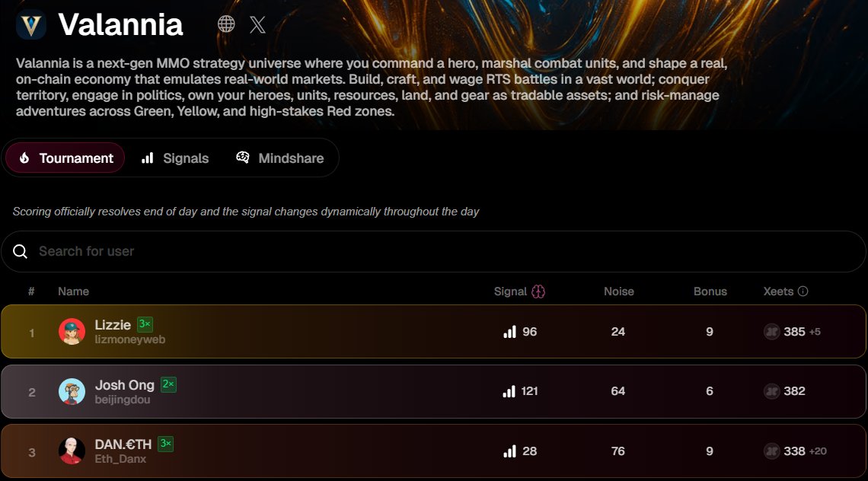The height and width of the screenshot is (481, 868).
Task: Click DAN.€TH's Xeets total 338
Action: (x=794, y=451)
